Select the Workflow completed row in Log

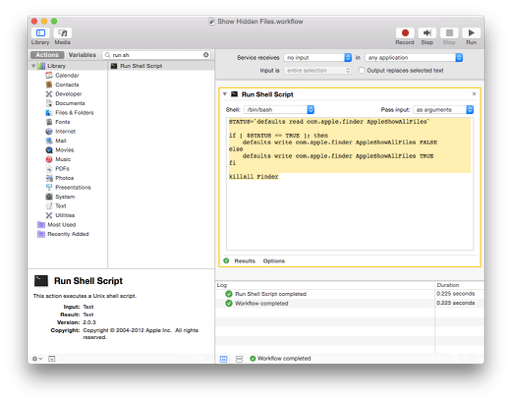(x=325, y=303)
